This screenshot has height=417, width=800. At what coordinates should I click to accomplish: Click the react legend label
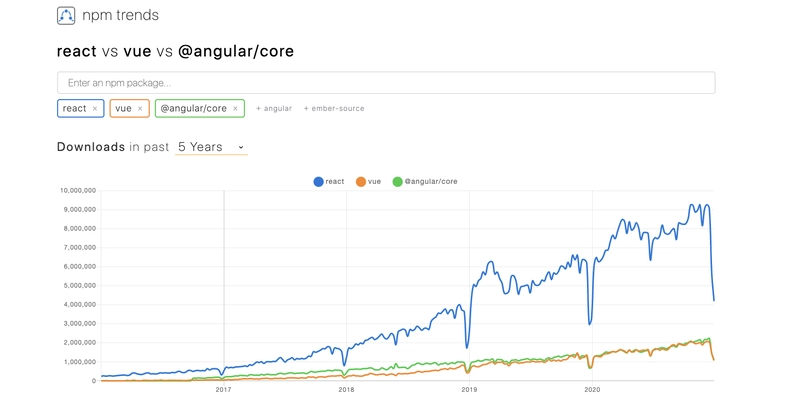click(x=335, y=182)
